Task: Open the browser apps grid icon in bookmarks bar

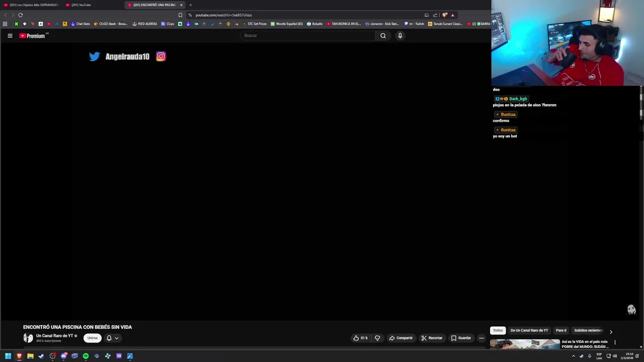Action: click(x=5, y=24)
